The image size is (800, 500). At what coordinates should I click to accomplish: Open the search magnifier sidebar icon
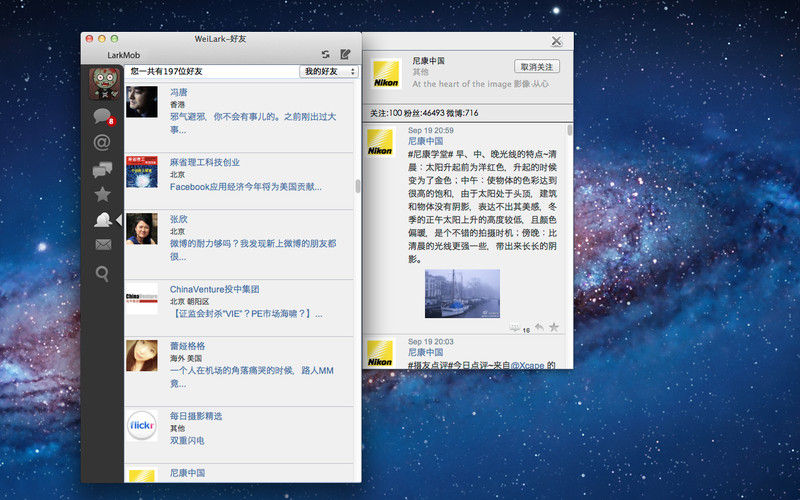coord(102,274)
